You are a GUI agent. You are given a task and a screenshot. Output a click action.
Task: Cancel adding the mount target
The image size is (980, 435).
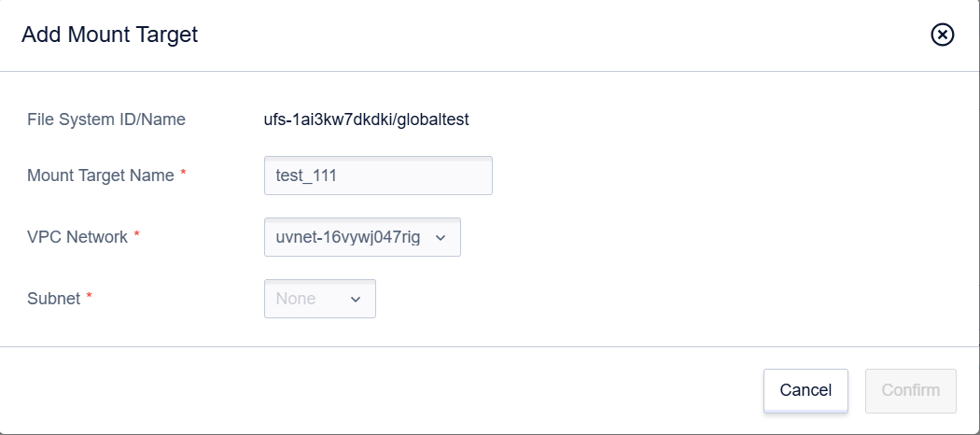point(805,390)
